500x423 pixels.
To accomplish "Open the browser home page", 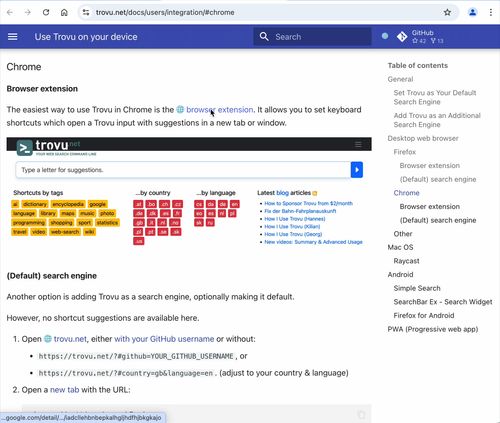I will pyautogui.click(x=64, y=12).
